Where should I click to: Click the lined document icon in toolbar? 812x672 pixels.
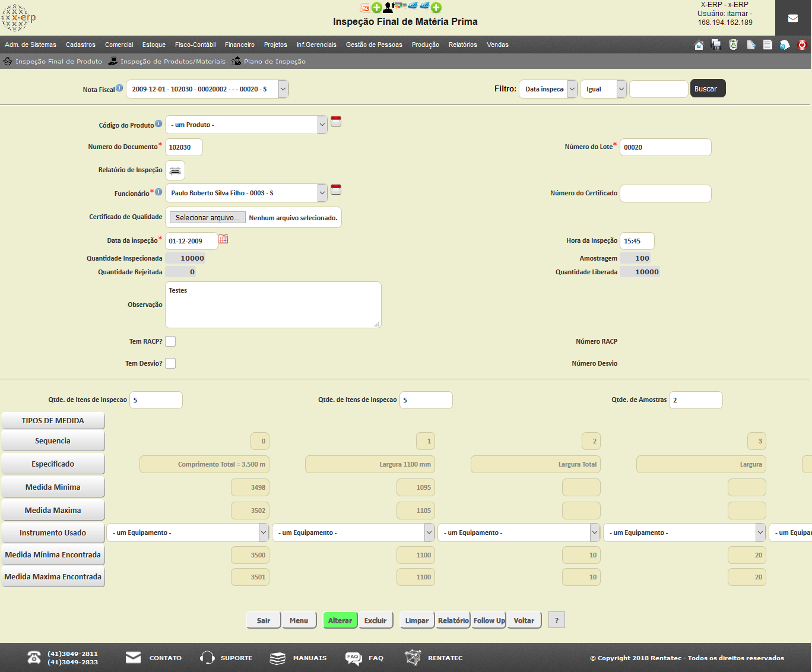767,45
